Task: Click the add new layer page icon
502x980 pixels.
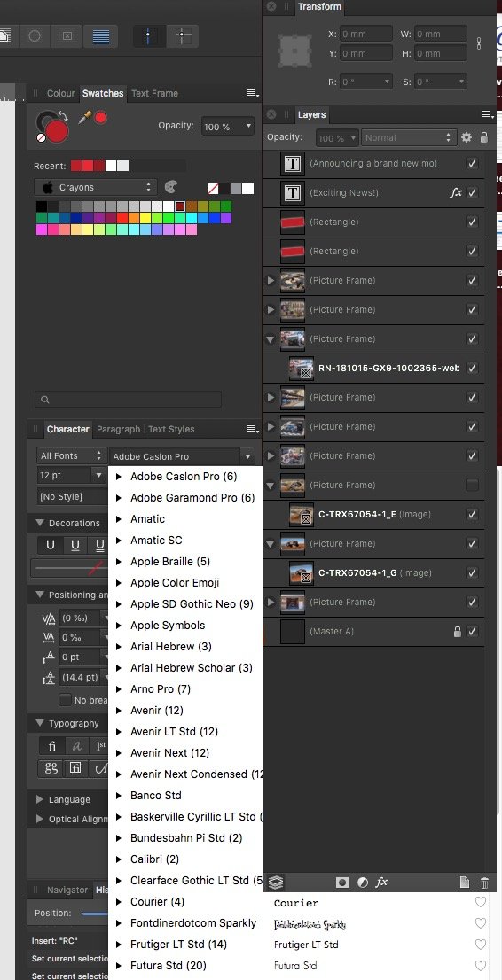Action: click(464, 883)
